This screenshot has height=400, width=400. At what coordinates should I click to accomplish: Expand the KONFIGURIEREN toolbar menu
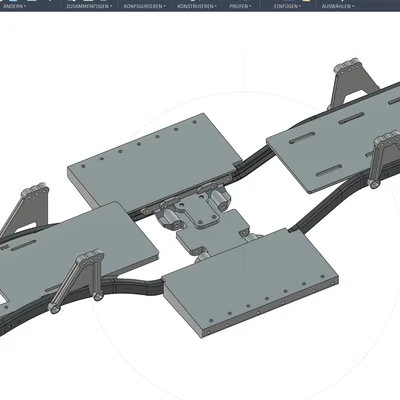click(x=145, y=6)
